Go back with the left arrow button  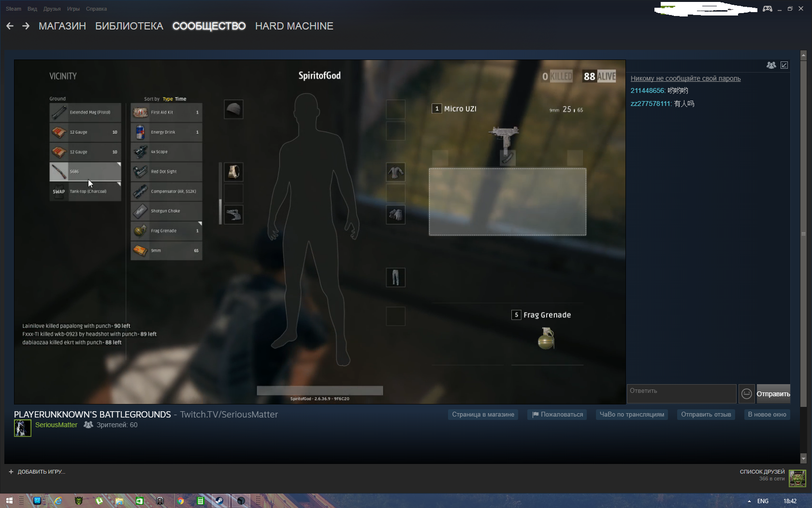click(10, 26)
